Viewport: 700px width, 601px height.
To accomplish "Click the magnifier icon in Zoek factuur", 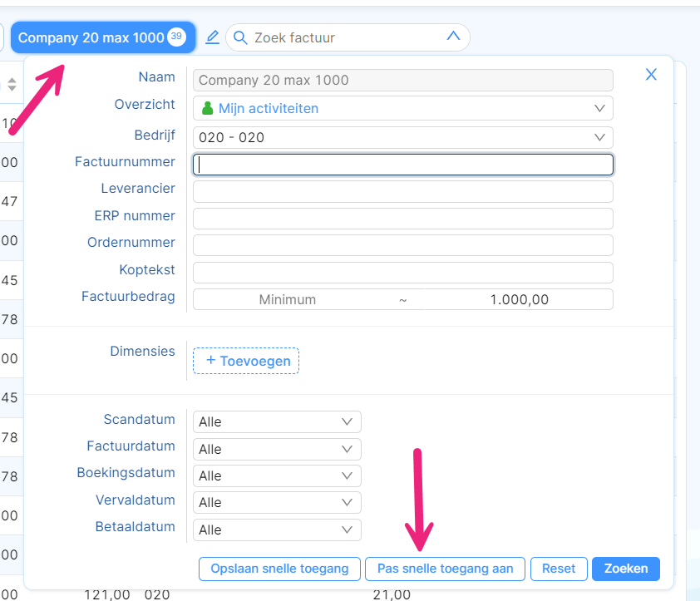I will point(240,37).
